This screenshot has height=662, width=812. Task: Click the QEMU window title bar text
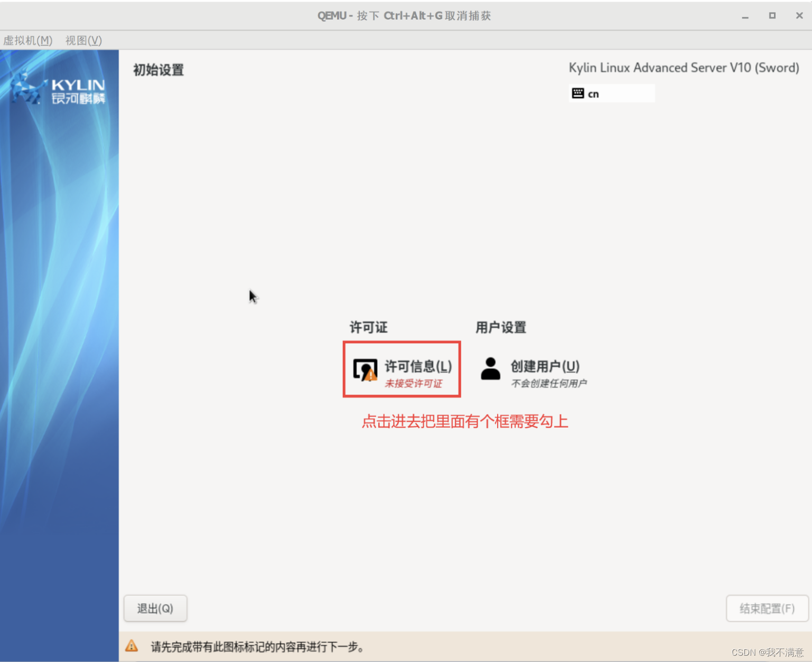coord(404,16)
